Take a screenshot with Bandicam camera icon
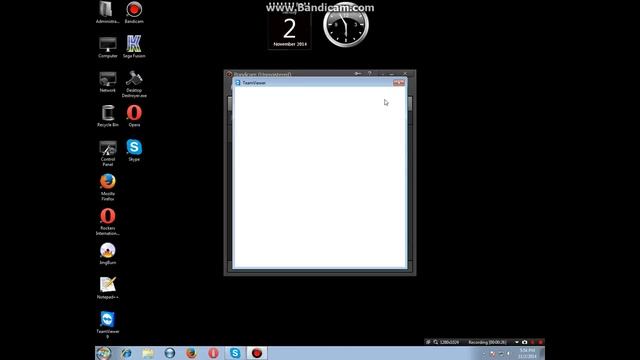 [524, 342]
